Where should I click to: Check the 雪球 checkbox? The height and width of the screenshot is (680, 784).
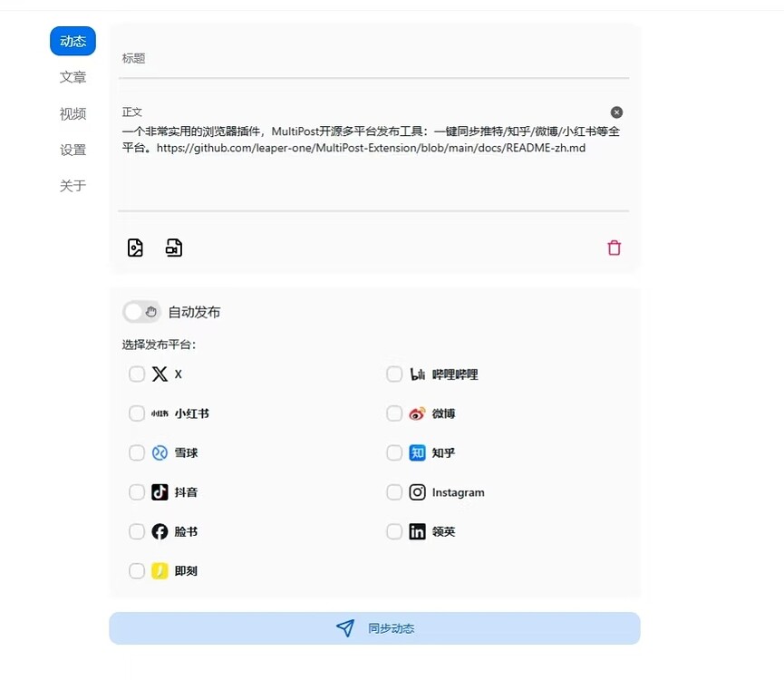[x=137, y=453]
